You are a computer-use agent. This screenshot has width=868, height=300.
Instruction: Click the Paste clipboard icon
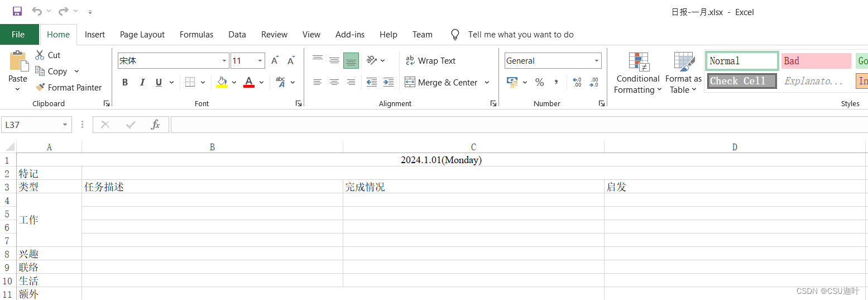[x=18, y=61]
